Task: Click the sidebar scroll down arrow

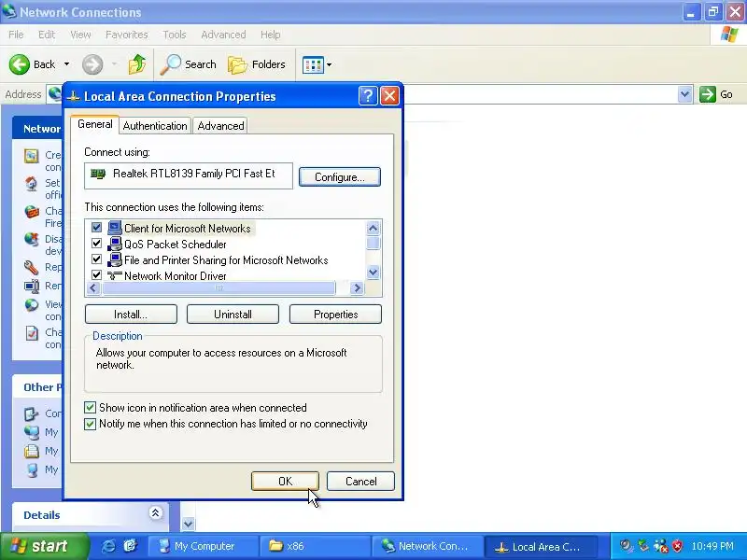Action: coord(189,525)
